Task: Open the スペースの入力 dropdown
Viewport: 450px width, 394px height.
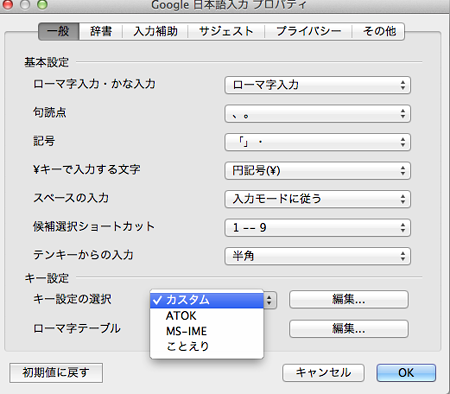Action: (317, 199)
